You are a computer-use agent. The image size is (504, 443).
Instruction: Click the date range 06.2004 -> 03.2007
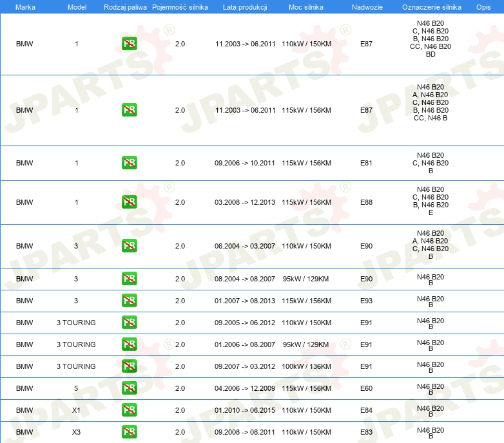(245, 246)
